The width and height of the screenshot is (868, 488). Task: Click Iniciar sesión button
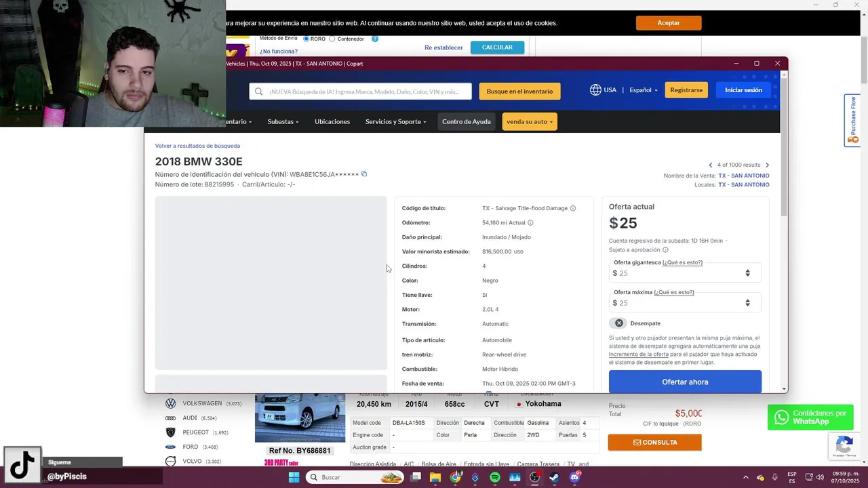point(743,90)
